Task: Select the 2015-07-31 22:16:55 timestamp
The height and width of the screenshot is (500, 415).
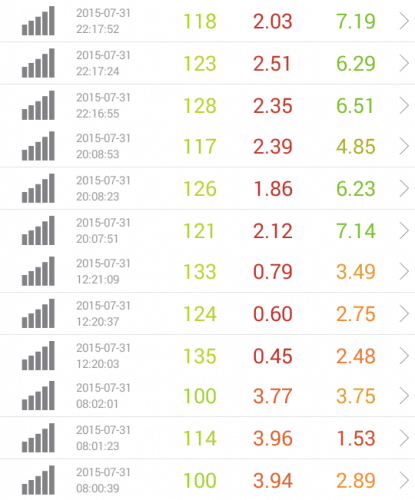Action: coord(103,106)
